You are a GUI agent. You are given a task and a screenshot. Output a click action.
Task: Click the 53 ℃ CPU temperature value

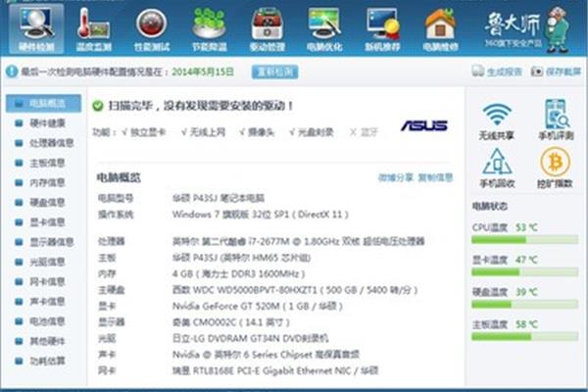point(526,227)
